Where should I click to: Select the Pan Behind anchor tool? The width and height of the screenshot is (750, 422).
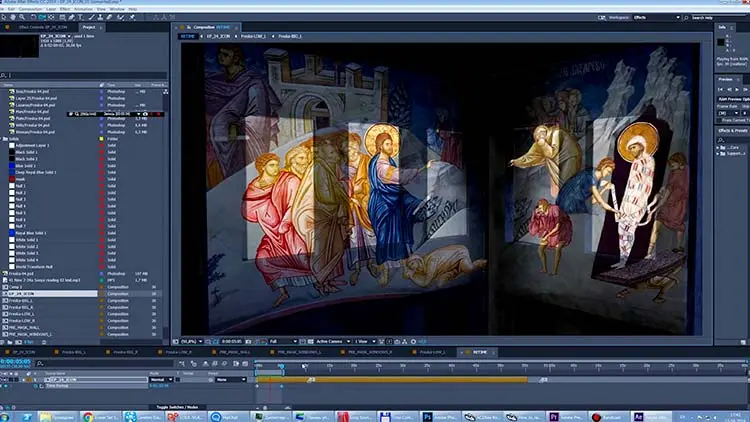pos(51,17)
